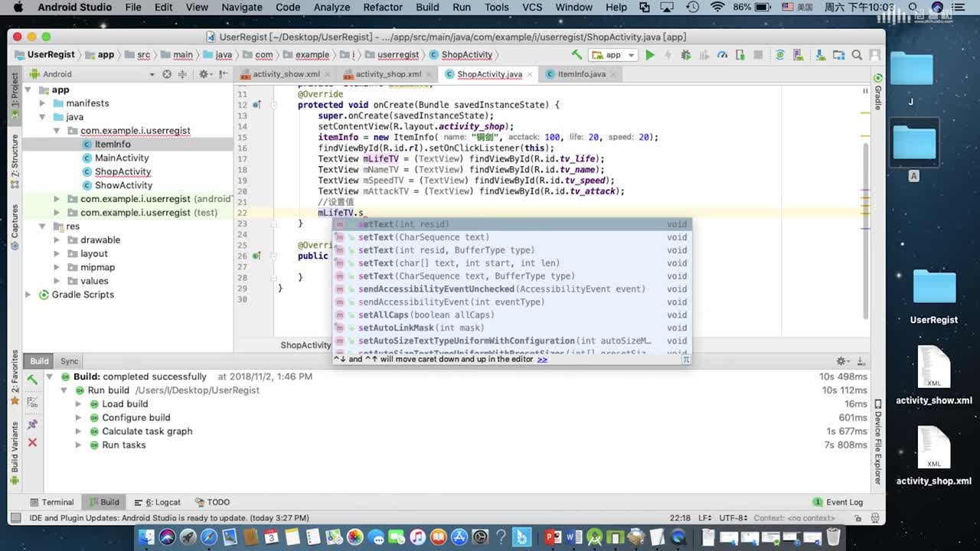The width and height of the screenshot is (980, 551).
Task: Open the VCS menu
Action: click(x=532, y=8)
